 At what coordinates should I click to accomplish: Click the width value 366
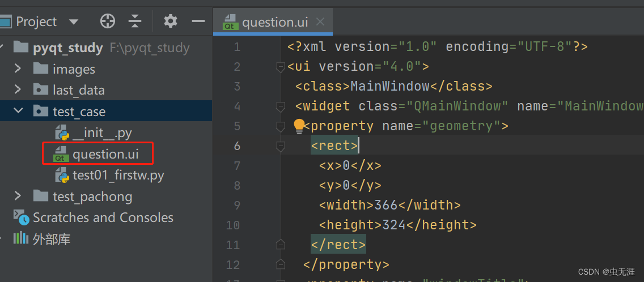point(386,205)
